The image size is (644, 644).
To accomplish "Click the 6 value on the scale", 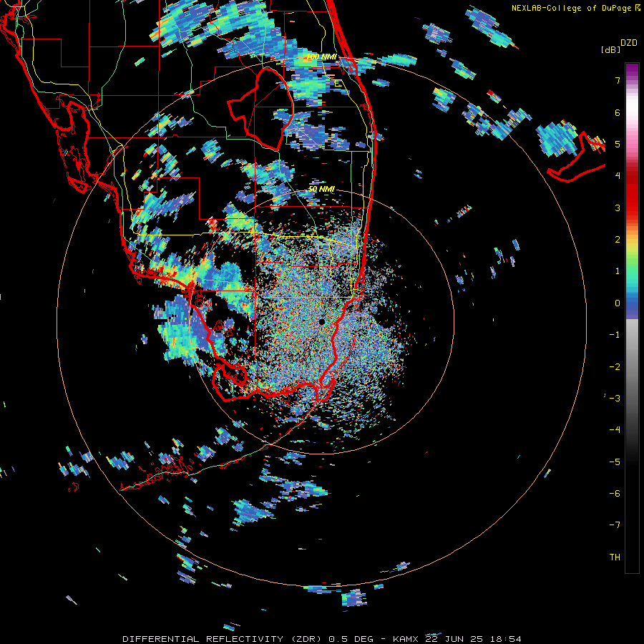I will tap(618, 112).
